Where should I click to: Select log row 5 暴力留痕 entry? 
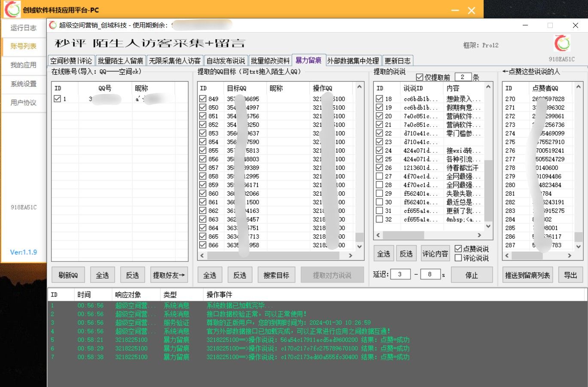[317, 340]
